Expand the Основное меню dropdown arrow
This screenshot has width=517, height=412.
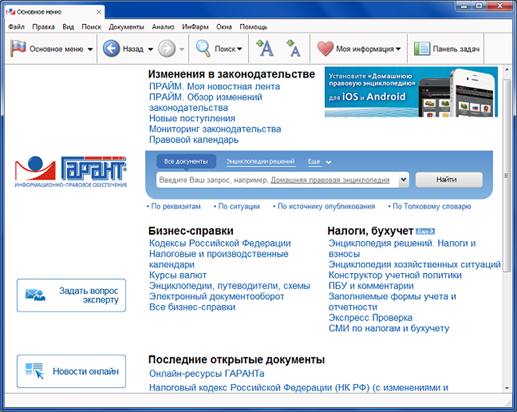click(90, 49)
